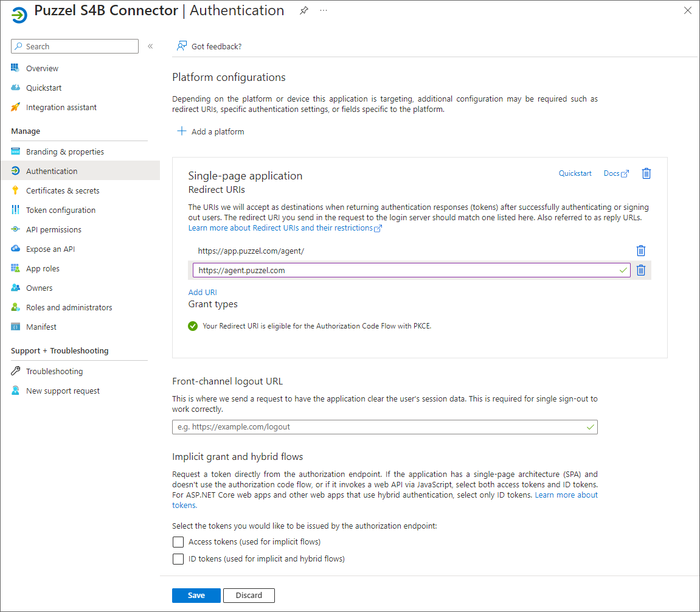
Task: Delete the app.puzzel.com/agent redirect URI
Action: click(640, 251)
